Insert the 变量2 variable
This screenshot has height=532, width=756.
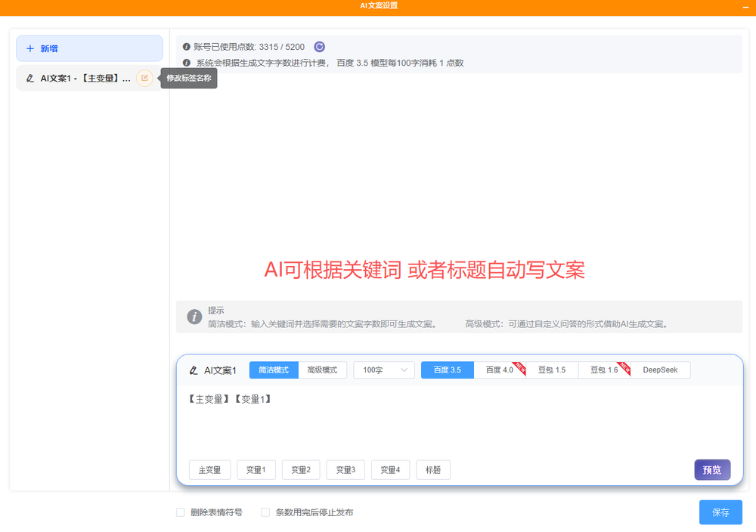pyautogui.click(x=300, y=469)
